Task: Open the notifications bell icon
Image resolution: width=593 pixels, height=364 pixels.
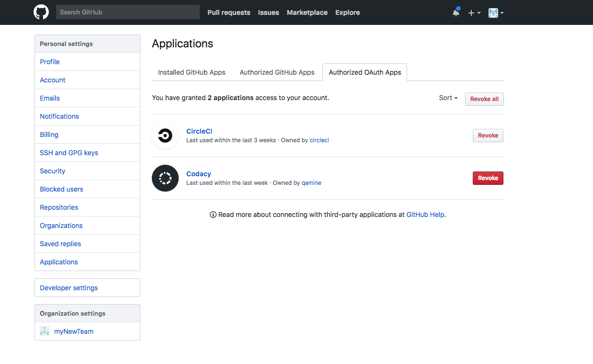Action: [x=456, y=13]
